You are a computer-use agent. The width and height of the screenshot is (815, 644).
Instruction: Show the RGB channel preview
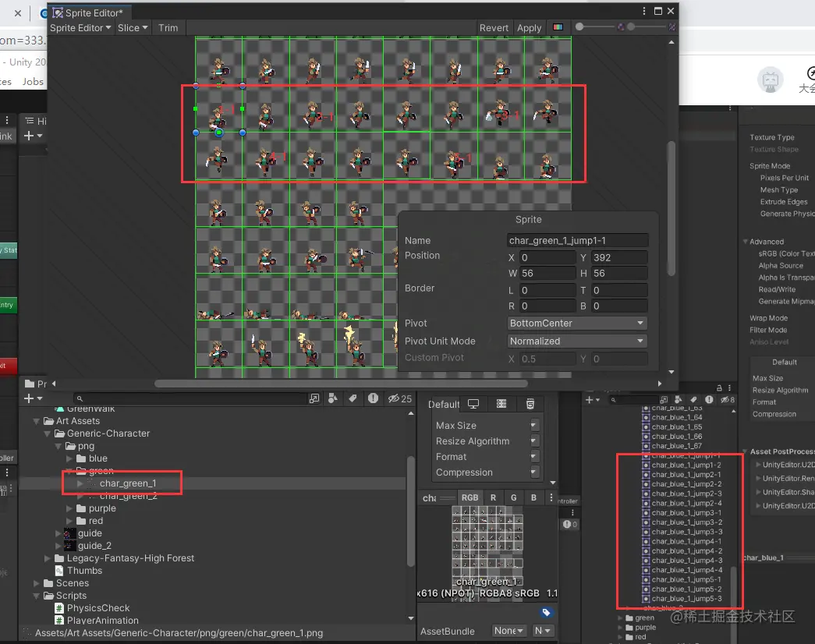pos(470,497)
